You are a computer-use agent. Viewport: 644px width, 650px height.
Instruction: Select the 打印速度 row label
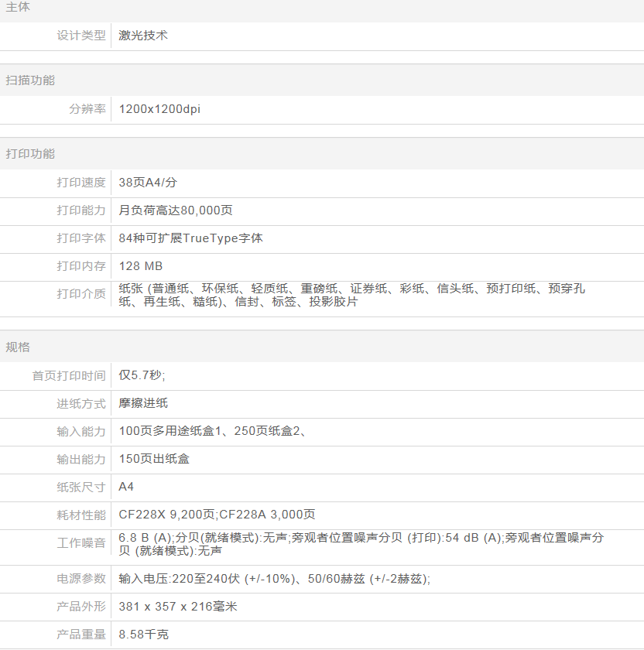click(81, 183)
